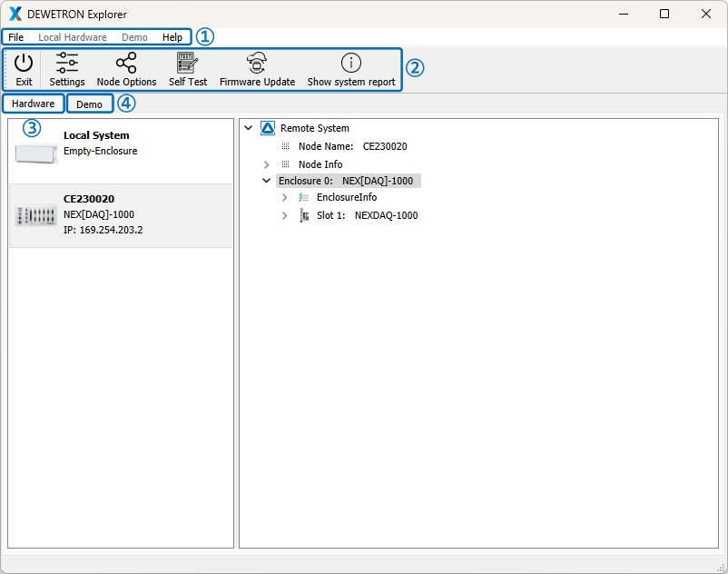Click the Local System enclosure thumbnail image
This screenshot has width=728, height=574.
36,153
